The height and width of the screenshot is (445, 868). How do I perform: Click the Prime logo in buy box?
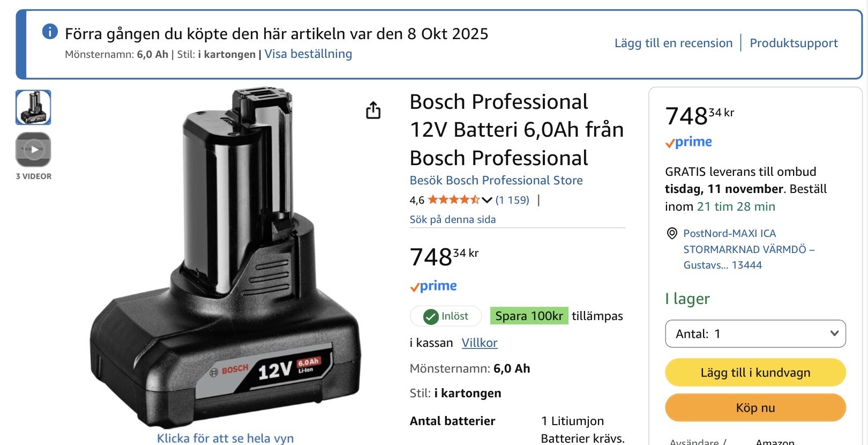pos(689,142)
